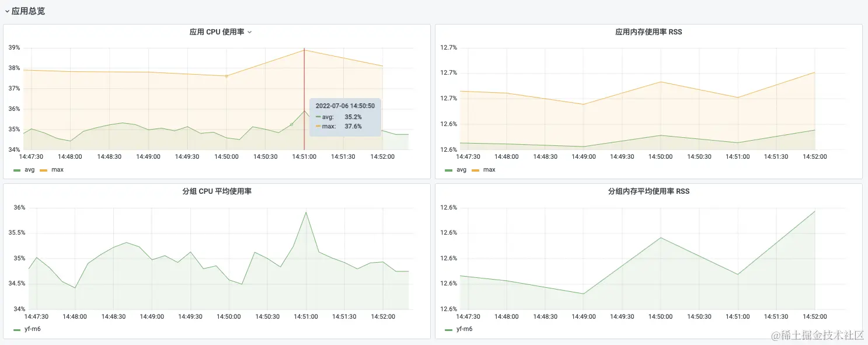Click the red crosshair line in 应用 CPU chart
868x345 pixels.
tap(304, 99)
